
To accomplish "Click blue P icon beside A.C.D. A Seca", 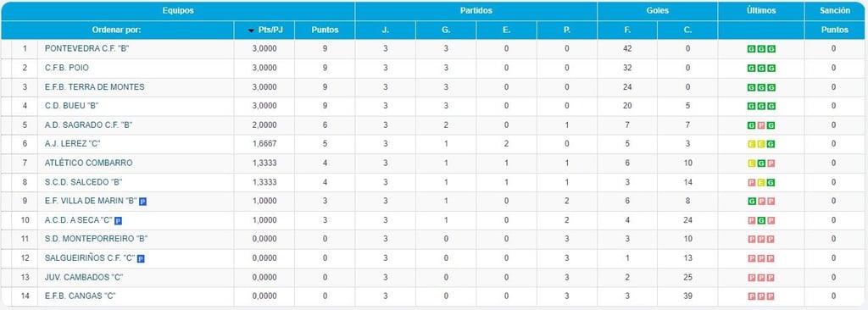I will pyautogui.click(x=118, y=221).
